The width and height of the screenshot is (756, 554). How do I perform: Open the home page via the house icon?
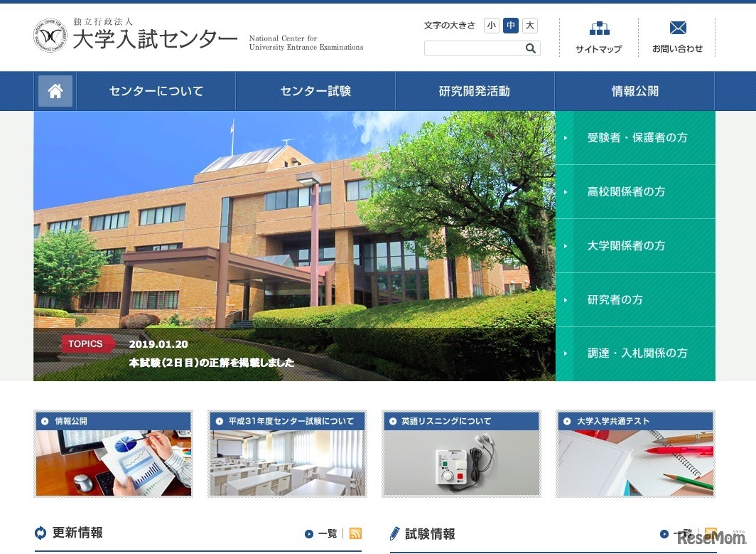(x=55, y=90)
